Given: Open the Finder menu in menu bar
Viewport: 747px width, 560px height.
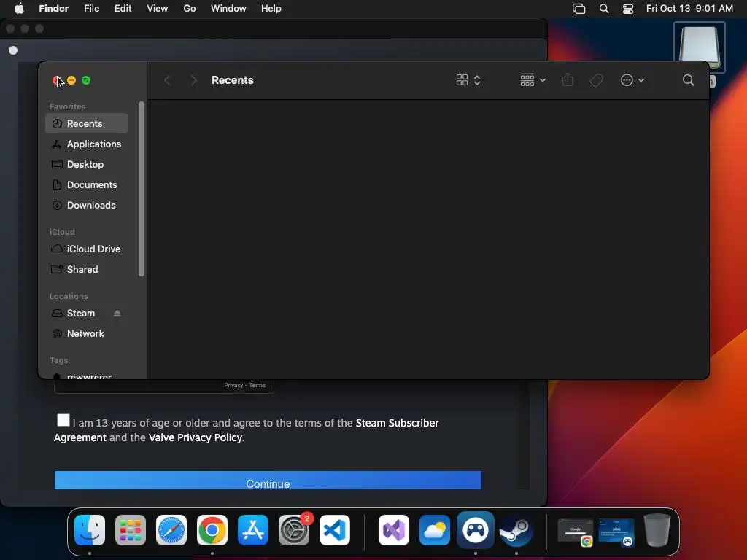Looking at the screenshot, I should click(x=54, y=9).
